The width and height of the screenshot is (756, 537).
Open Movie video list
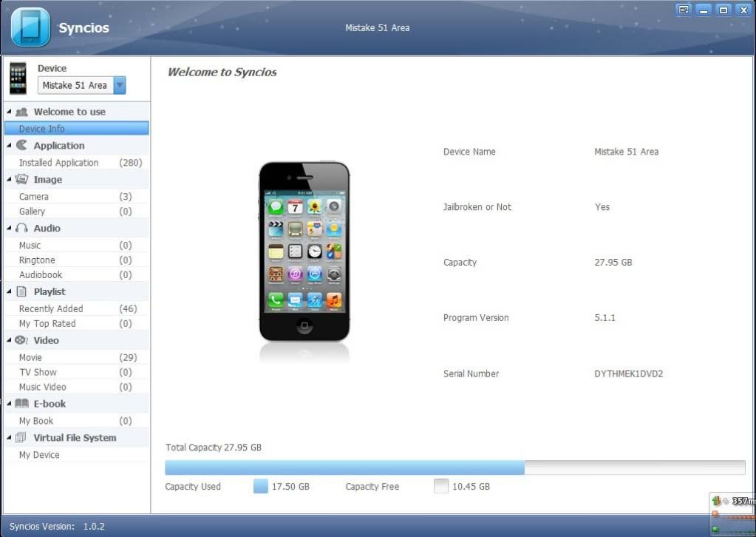click(30, 357)
